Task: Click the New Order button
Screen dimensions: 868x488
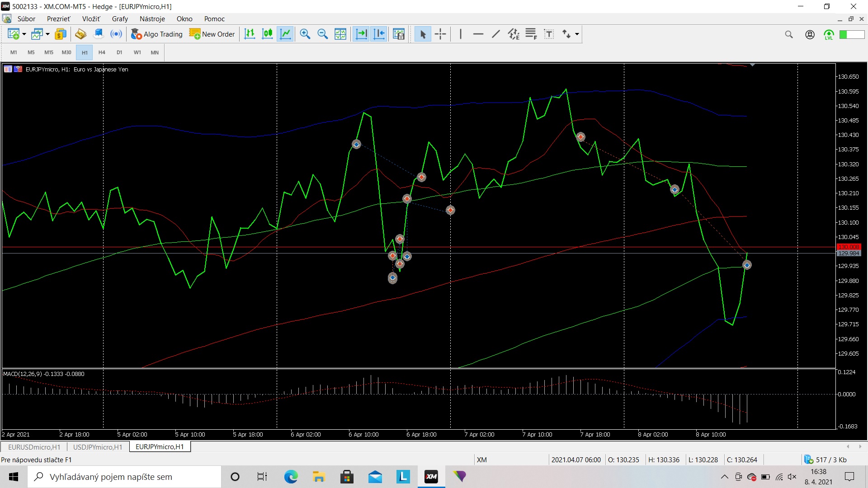Action: [x=212, y=34]
